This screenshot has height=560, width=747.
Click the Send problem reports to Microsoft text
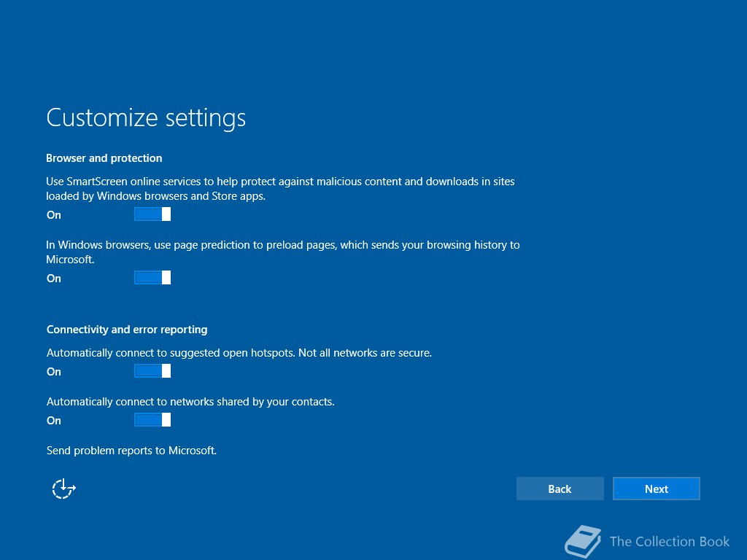point(131,451)
